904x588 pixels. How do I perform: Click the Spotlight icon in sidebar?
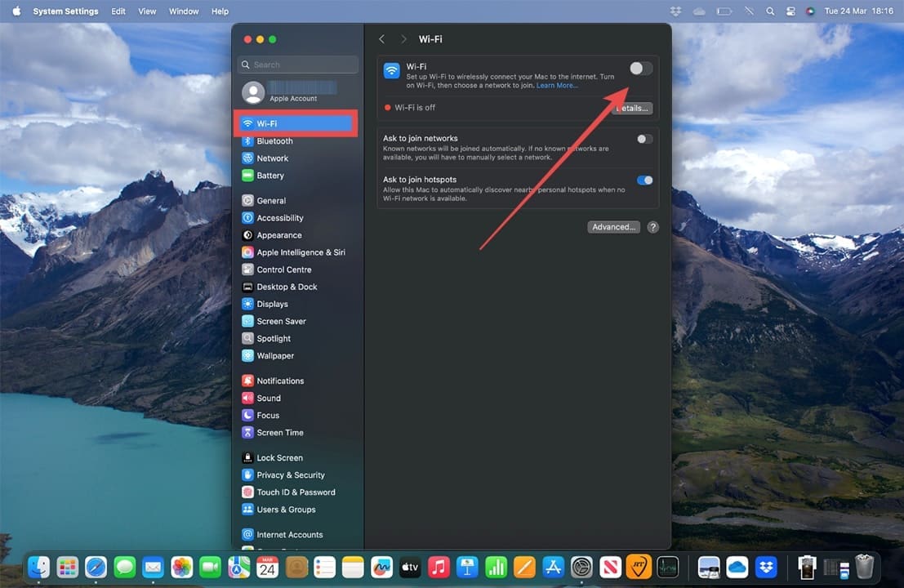pos(247,339)
